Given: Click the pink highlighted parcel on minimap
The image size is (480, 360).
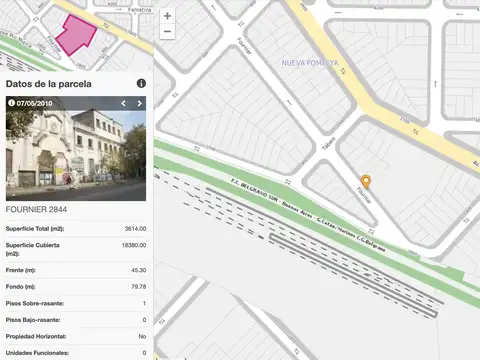Looking at the screenshot, I should point(76,35).
